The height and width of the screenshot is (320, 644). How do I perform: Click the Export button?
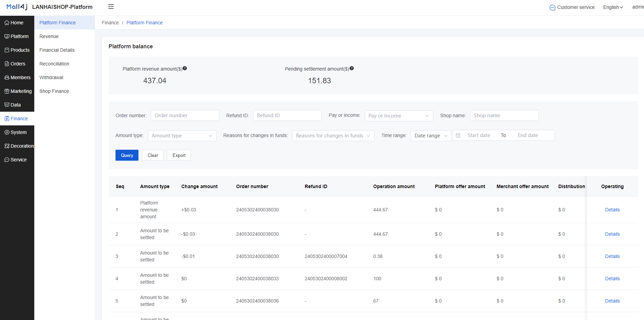click(179, 155)
